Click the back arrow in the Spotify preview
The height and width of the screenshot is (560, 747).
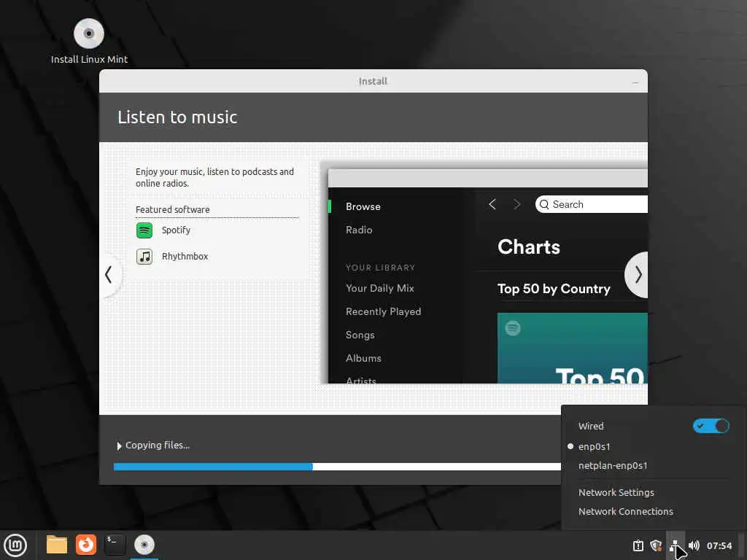pos(492,204)
